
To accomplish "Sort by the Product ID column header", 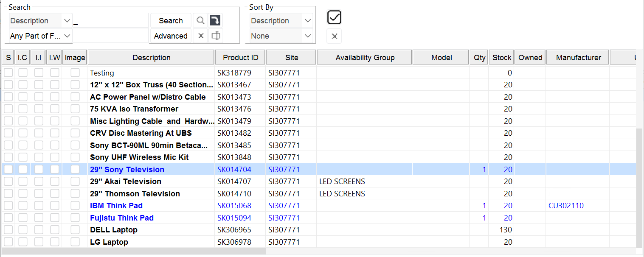I will (x=240, y=58).
